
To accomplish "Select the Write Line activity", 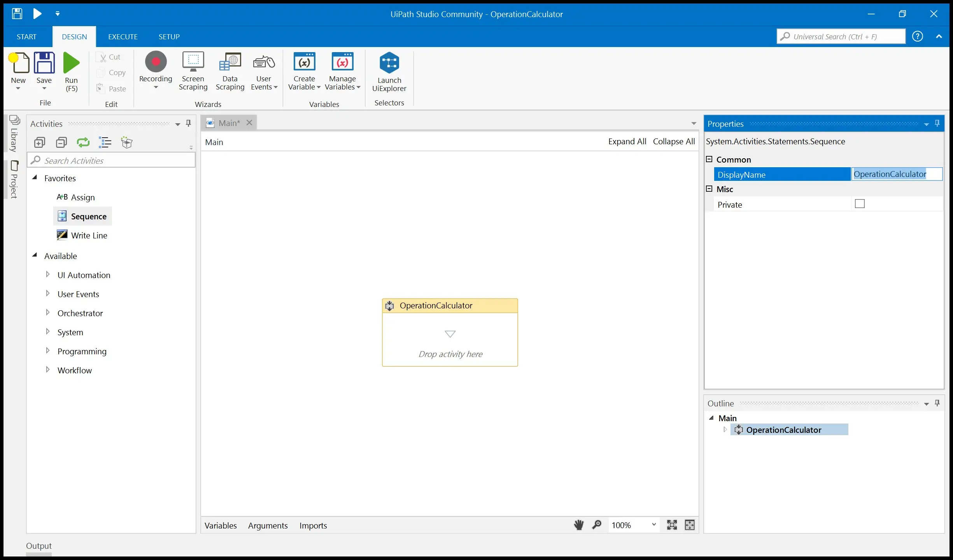I will (x=82, y=235).
